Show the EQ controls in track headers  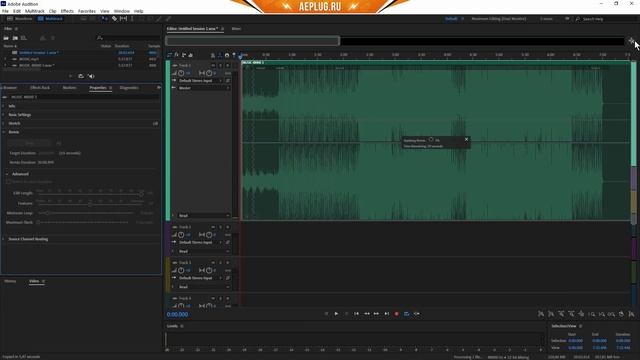coord(191,55)
